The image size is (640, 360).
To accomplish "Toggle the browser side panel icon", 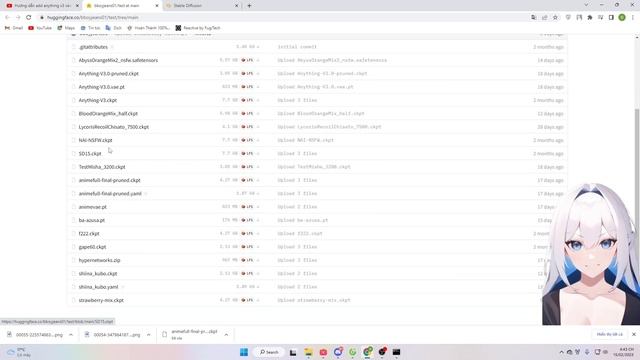I will tap(611, 18).
